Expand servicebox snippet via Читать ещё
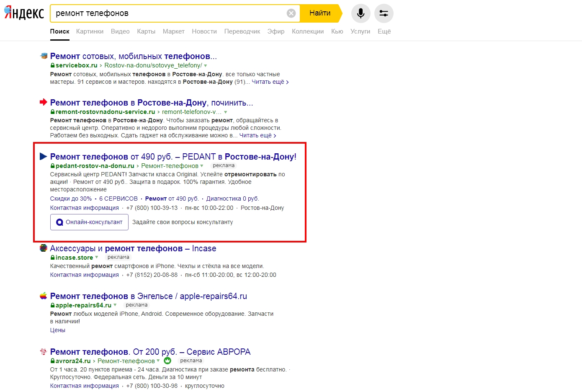This screenshot has height=392, width=582. (270, 82)
